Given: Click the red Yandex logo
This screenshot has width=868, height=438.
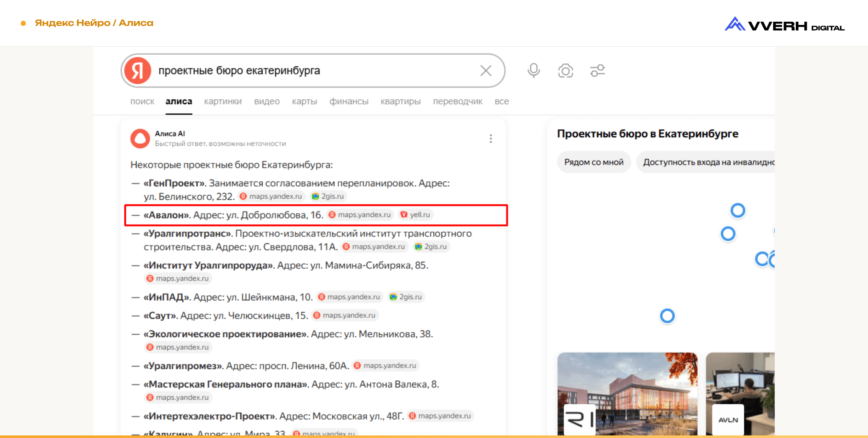Looking at the screenshot, I should pyautogui.click(x=137, y=71).
